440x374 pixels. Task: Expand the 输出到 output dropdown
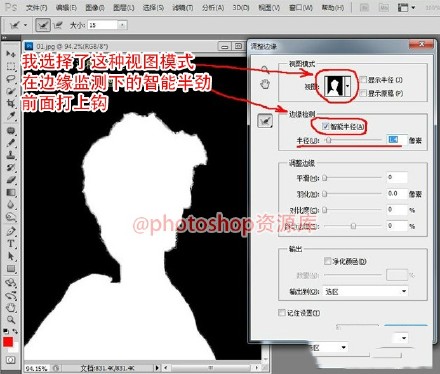coord(366,291)
